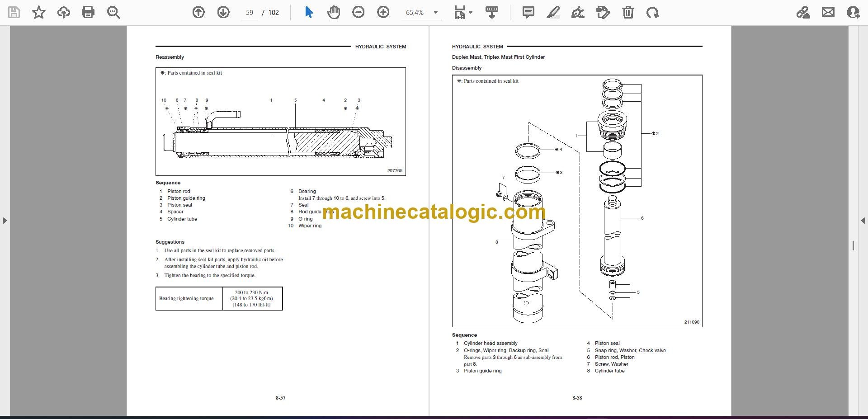Click figure number '211090'

[x=692, y=322]
